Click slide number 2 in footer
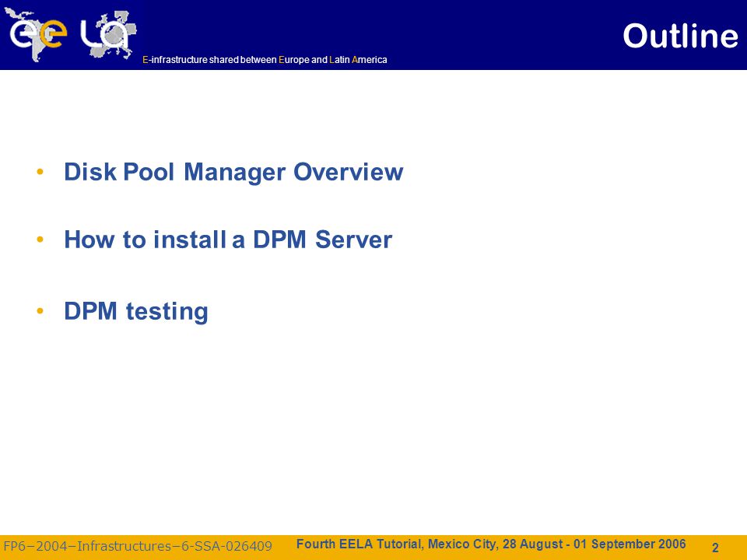 (715, 548)
